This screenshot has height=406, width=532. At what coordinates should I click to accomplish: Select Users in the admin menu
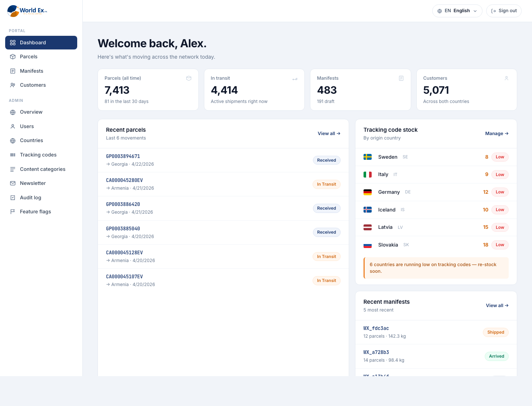[x=41, y=126]
